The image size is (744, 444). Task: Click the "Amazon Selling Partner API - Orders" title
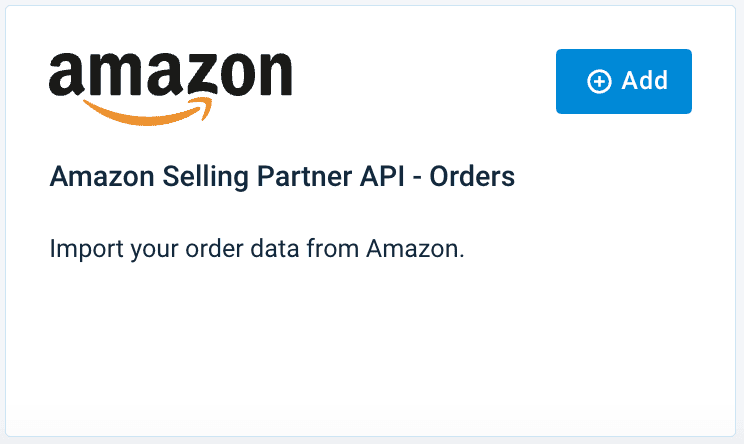(x=282, y=178)
